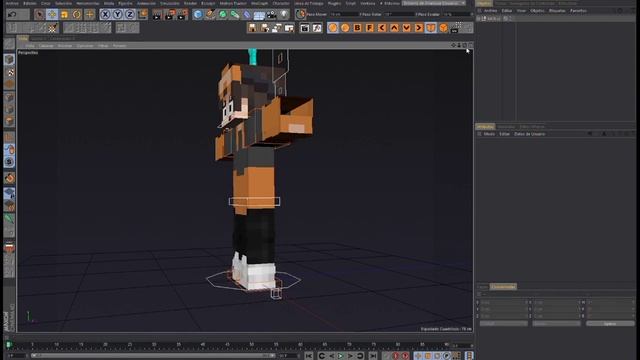Screen dimensions: 640x360
Task: Open the MoGraph menu
Action: tap(259, 3)
